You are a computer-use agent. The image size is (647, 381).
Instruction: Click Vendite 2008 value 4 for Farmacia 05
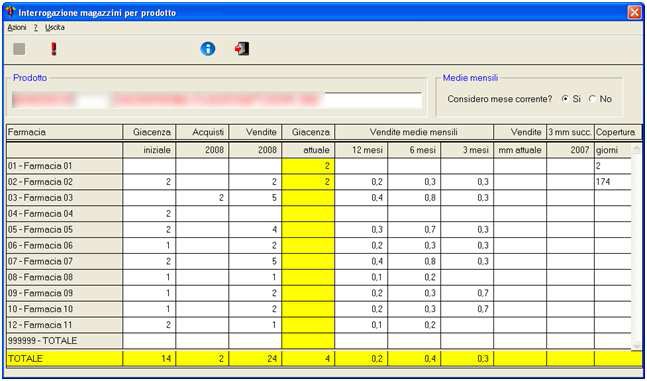(x=255, y=230)
